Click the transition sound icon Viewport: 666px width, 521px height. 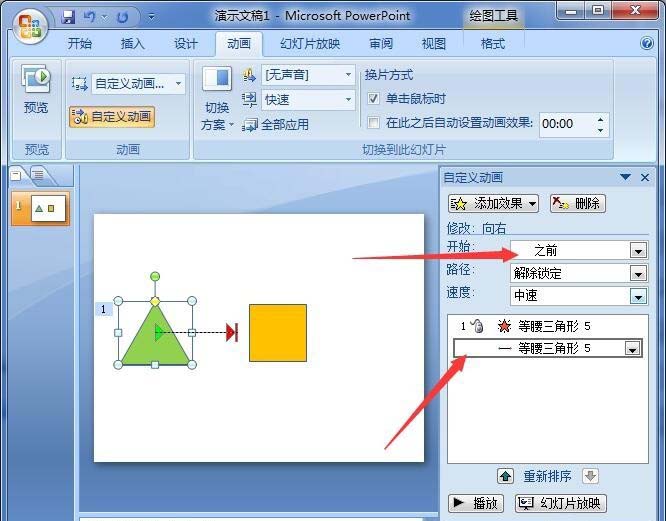click(x=249, y=76)
